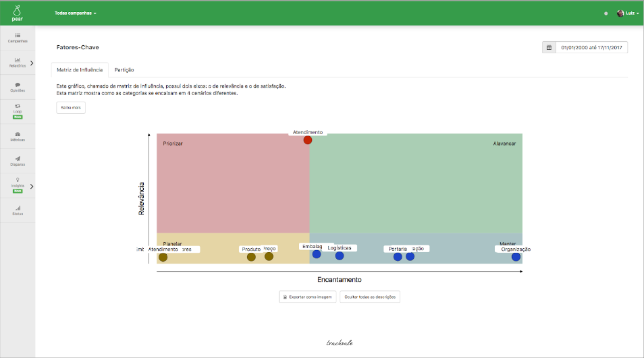Click the Encantamento axis label
The image size is (644, 358).
click(340, 280)
